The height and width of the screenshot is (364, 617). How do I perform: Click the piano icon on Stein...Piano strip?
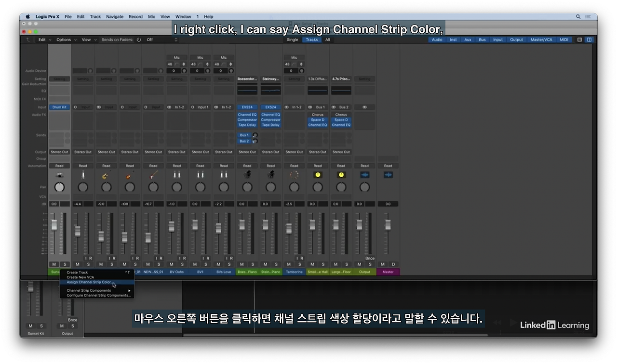pyautogui.click(x=271, y=175)
